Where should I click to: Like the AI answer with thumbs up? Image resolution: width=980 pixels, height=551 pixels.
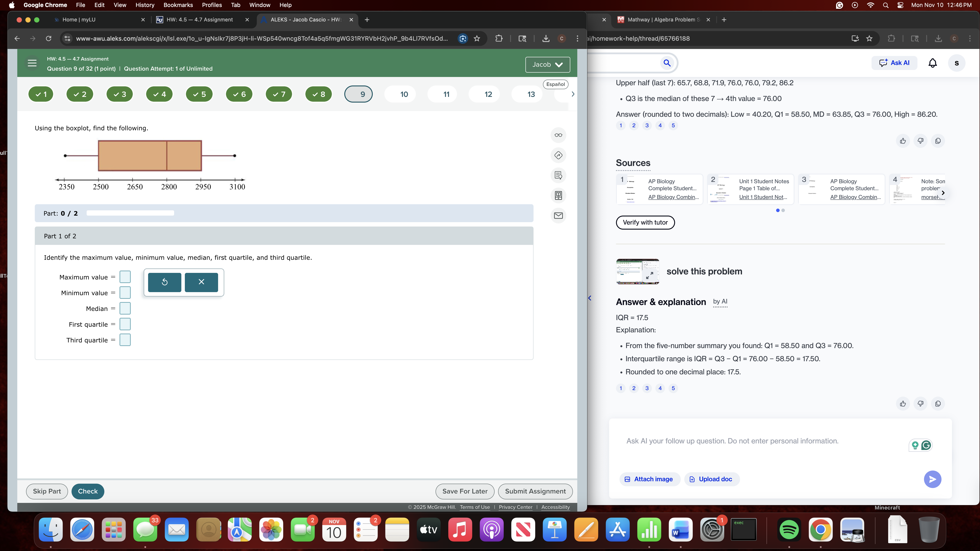click(x=903, y=403)
